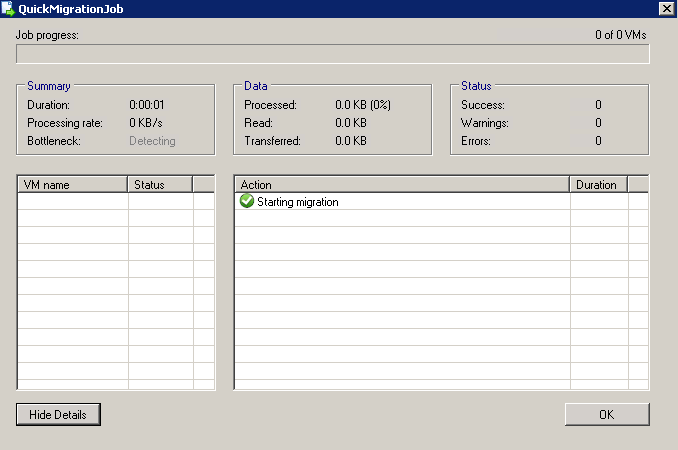Select the Starting migration log entry
The height and width of the screenshot is (450, 678).
pos(298,202)
